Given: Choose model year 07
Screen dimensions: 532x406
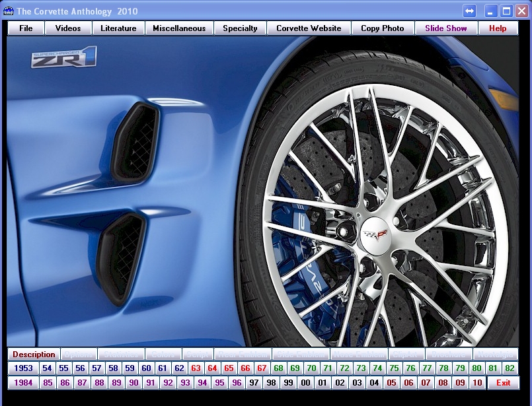Looking at the screenshot, I should point(426,383).
